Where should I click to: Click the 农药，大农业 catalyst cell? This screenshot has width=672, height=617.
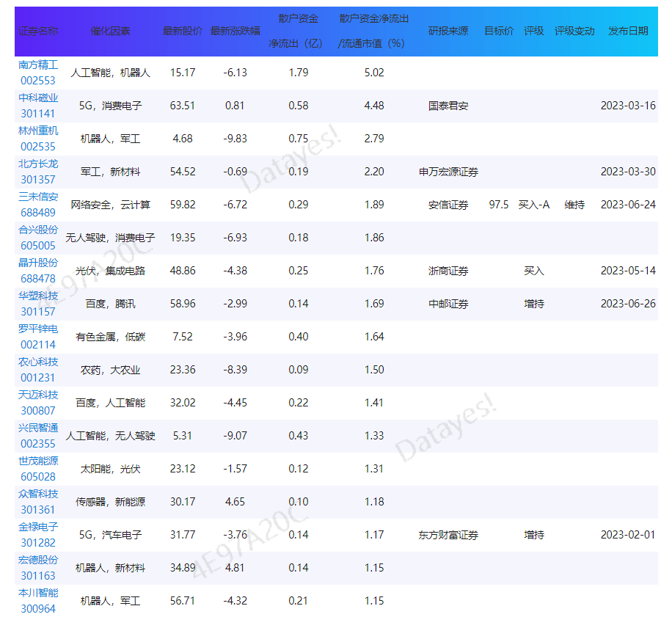[110, 370]
